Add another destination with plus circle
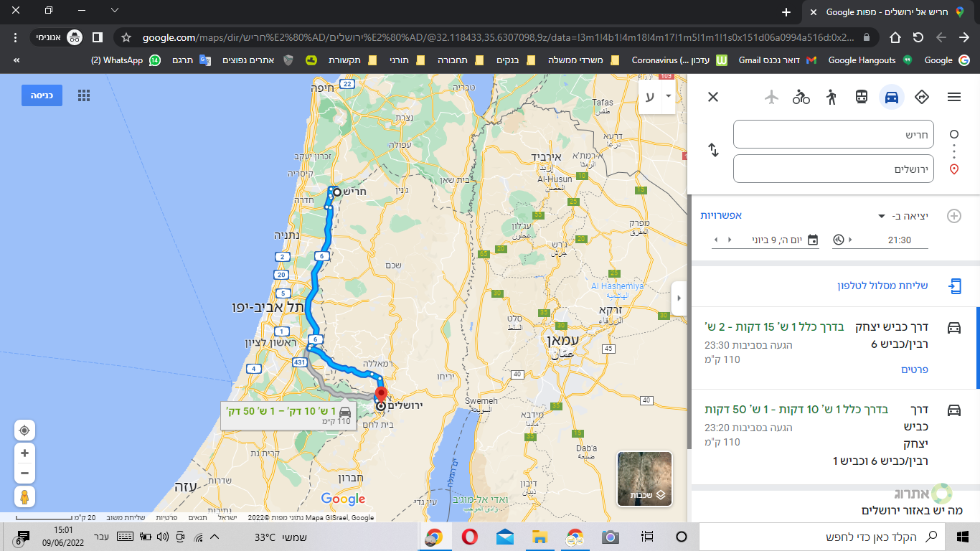980x551 pixels. 954,216
